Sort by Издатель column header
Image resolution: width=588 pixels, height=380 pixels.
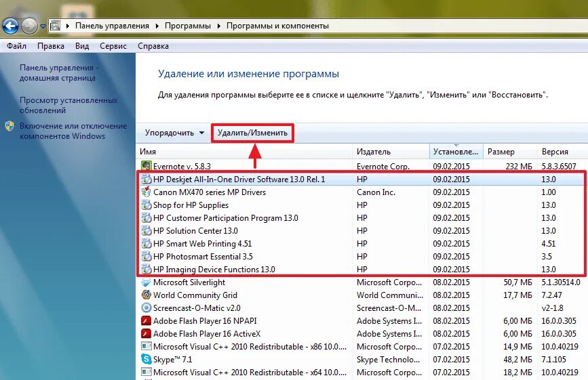tap(391, 152)
